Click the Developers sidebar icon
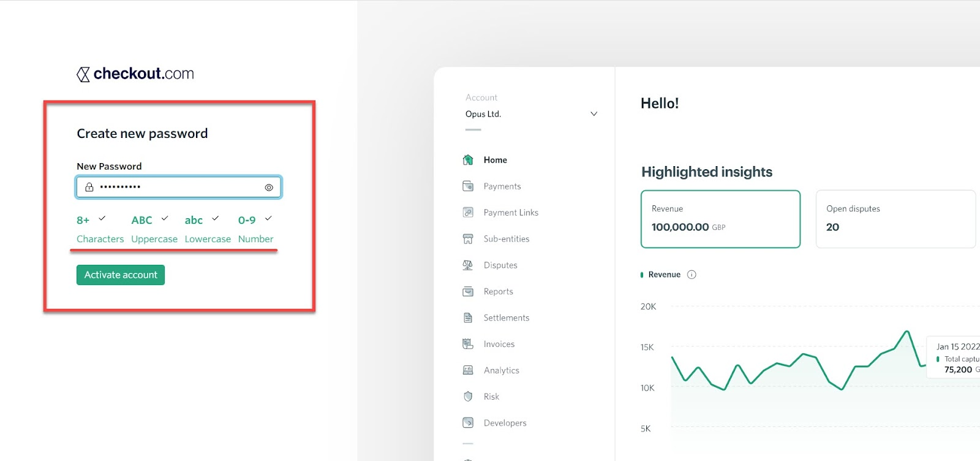Screen dimensions: 980x461 pyautogui.click(x=468, y=423)
